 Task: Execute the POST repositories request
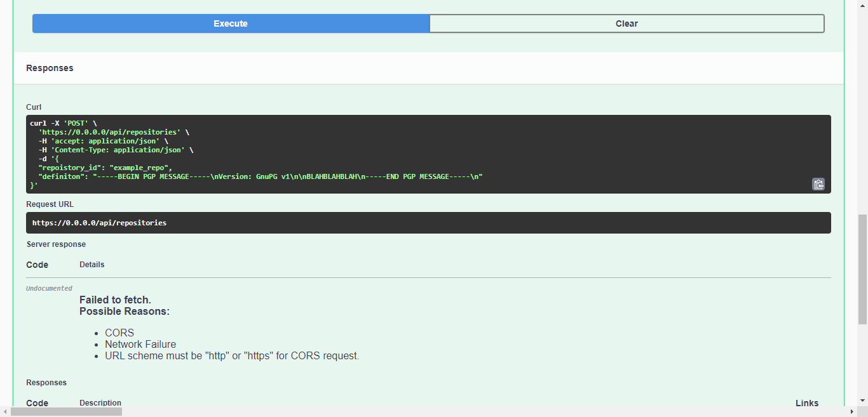(230, 23)
